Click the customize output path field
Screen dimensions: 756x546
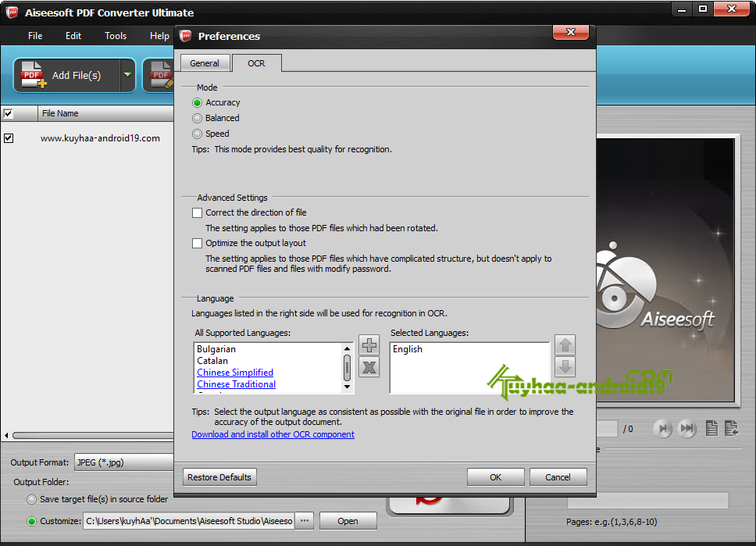[188, 521]
